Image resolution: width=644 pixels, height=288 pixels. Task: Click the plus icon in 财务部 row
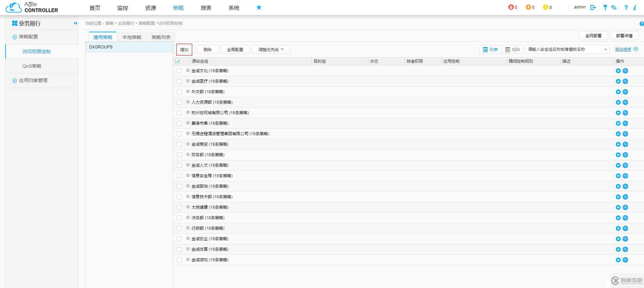point(618,155)
